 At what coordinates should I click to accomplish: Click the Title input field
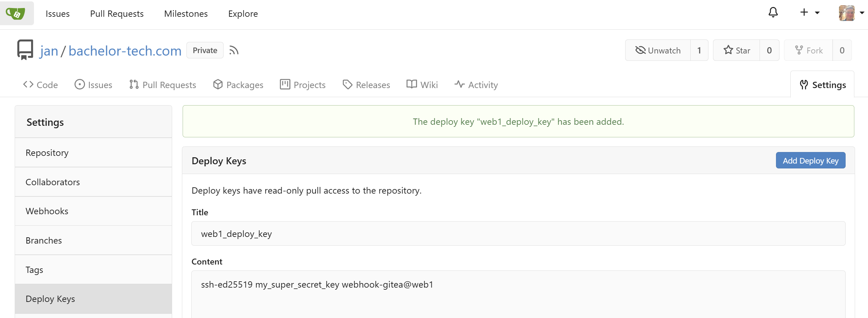(518, 233)
